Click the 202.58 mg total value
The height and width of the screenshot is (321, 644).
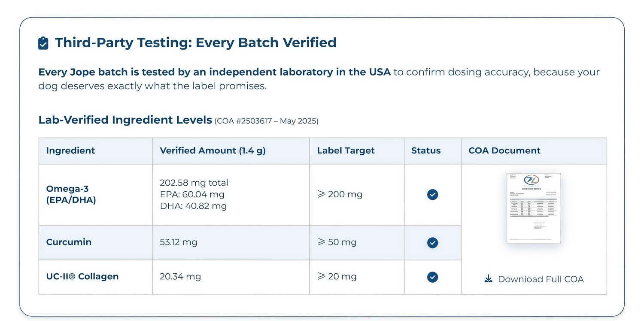coord(194,183)
